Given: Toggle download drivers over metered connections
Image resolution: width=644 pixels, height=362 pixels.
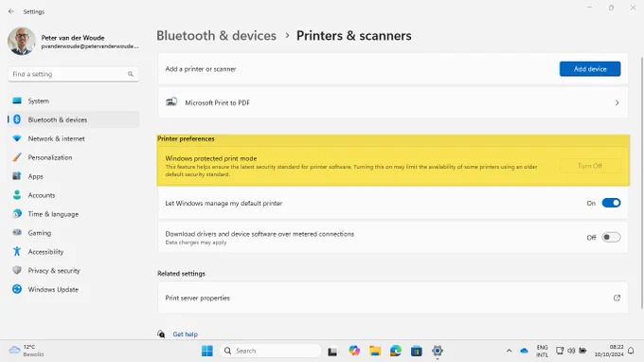Looking at the screenshot, I should pyautogui.click(x=611, y=238).
